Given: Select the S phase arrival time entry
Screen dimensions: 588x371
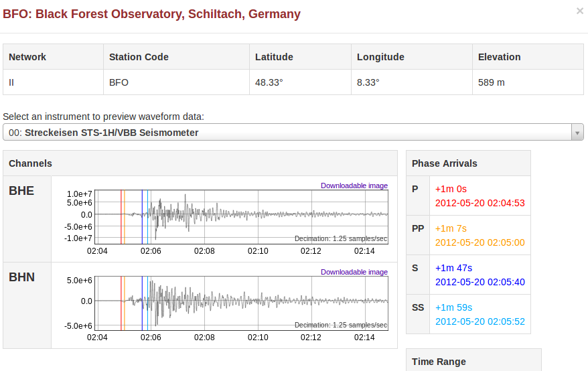Looking at the screenshot, I should [x=480, y=275].
